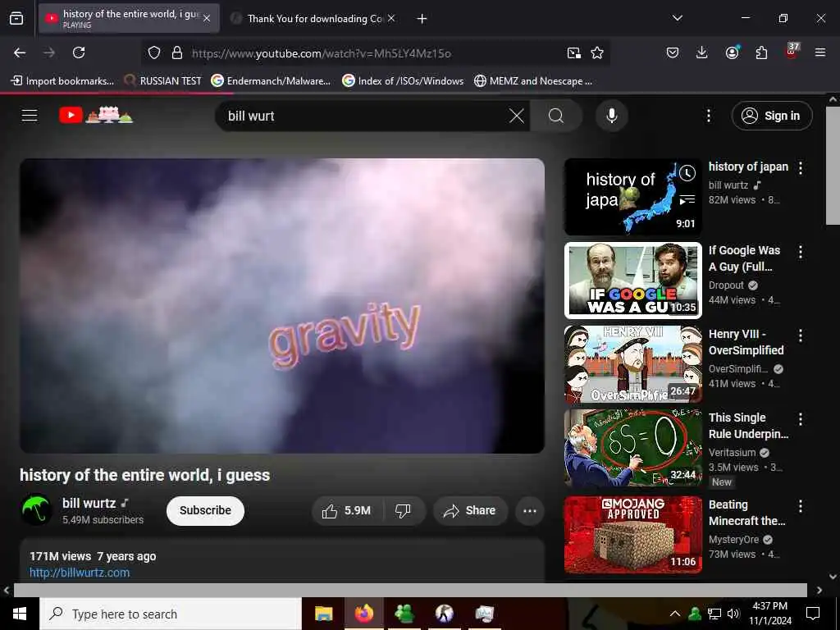Dislike the video
Image resolution: width=840 pixels, height=630 pixels.
403,510
